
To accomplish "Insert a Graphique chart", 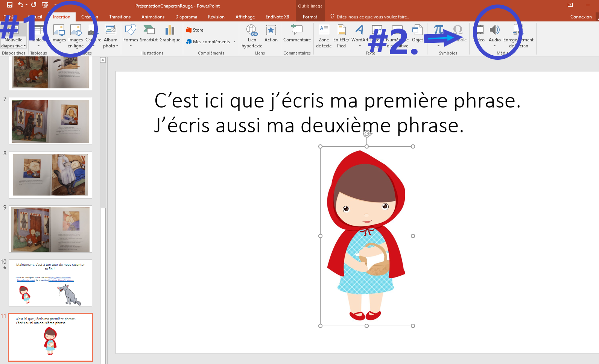I will pyautogui.click(x=170, y=34).
